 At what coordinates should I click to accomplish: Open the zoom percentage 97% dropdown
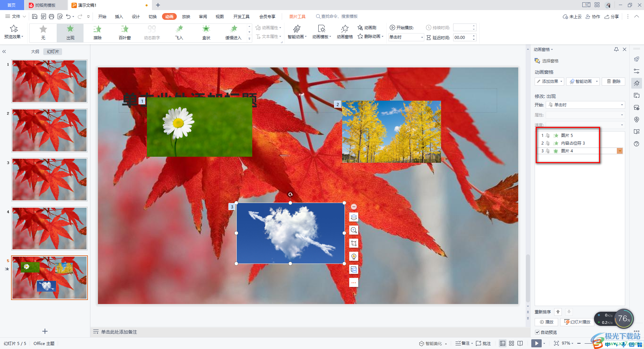tap(568, 343)
